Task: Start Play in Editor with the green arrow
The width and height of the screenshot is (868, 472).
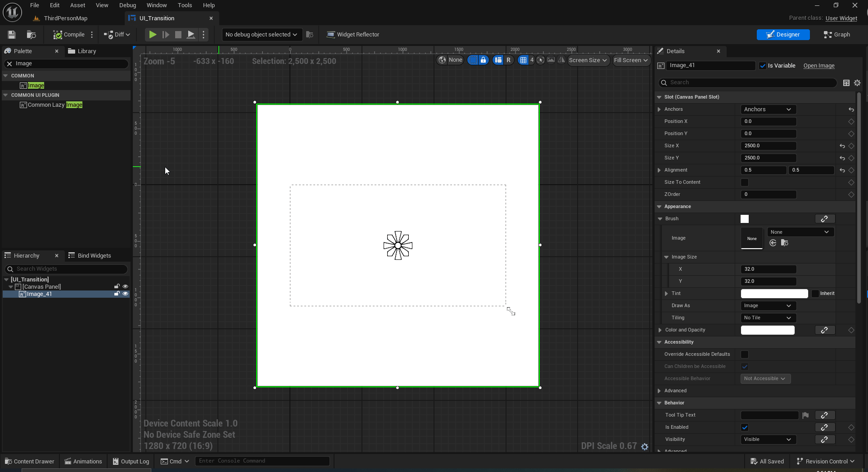Action: coord(153,35)
